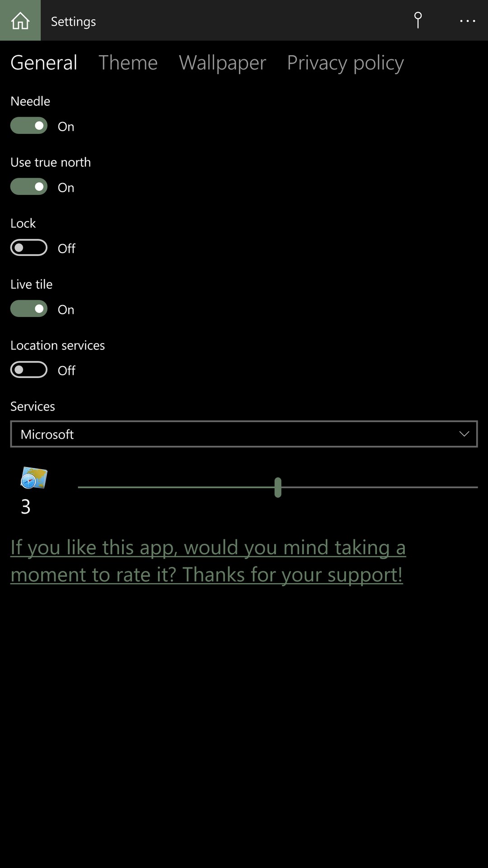Enable the Lock toggle
Viewport: 488px width, 868px height.
tap(29, 248)
